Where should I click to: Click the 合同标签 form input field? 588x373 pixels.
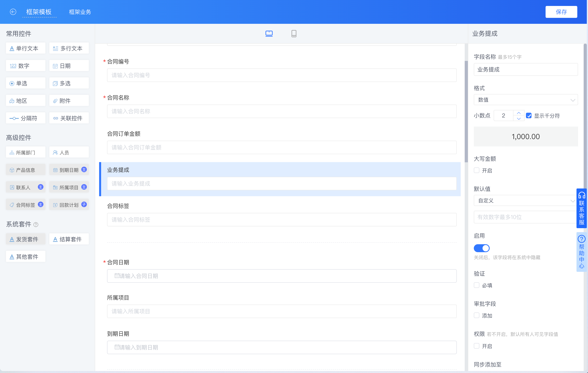[282, 220]
